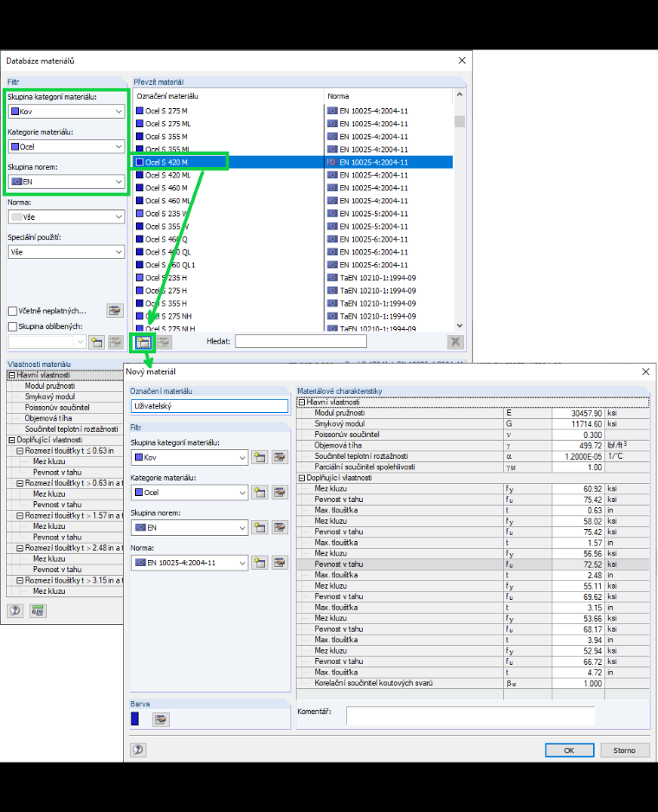Enable the Včetně neplatných checkbox

12,312
